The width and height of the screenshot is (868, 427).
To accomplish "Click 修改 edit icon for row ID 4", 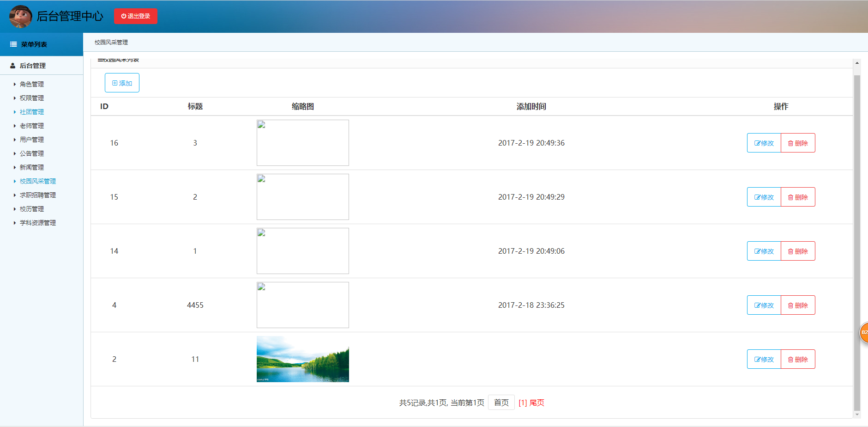I will (757, 305).
